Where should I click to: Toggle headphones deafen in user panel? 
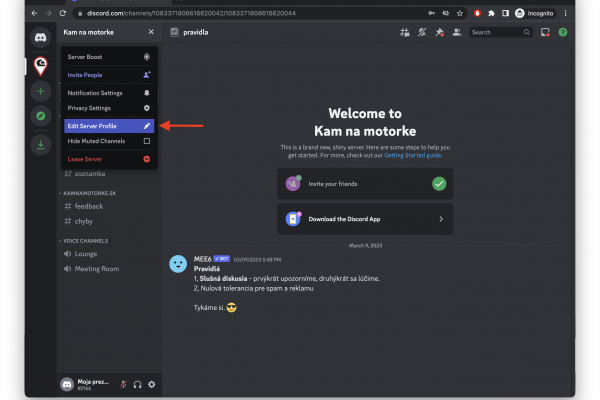tap(137, 384)
